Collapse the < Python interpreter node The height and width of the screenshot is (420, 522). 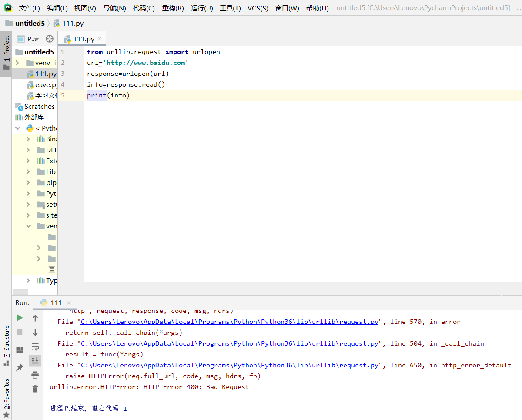[x=17, y=128]
